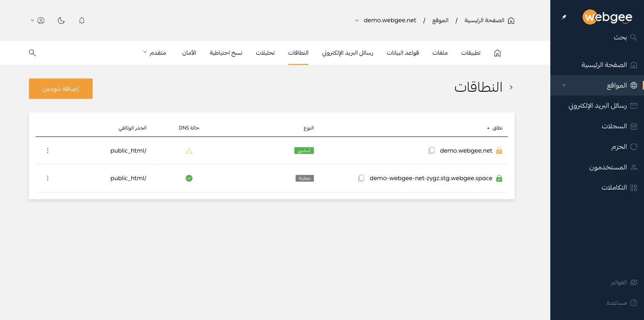
Task: Copy the demo-webgee-net-zygz.stg.webgee.space domain
Action: (361, 178)
